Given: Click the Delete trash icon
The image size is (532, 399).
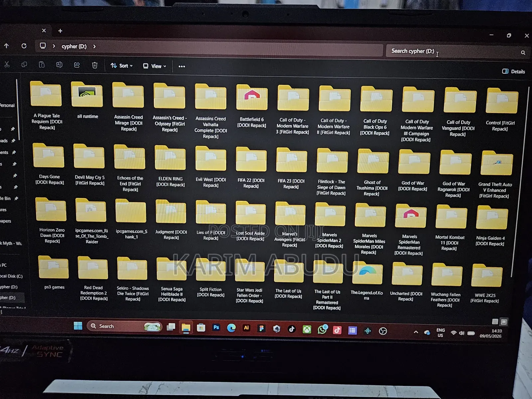Looking at the screenshot, I should pyautogui.click(x=95, y=65).
